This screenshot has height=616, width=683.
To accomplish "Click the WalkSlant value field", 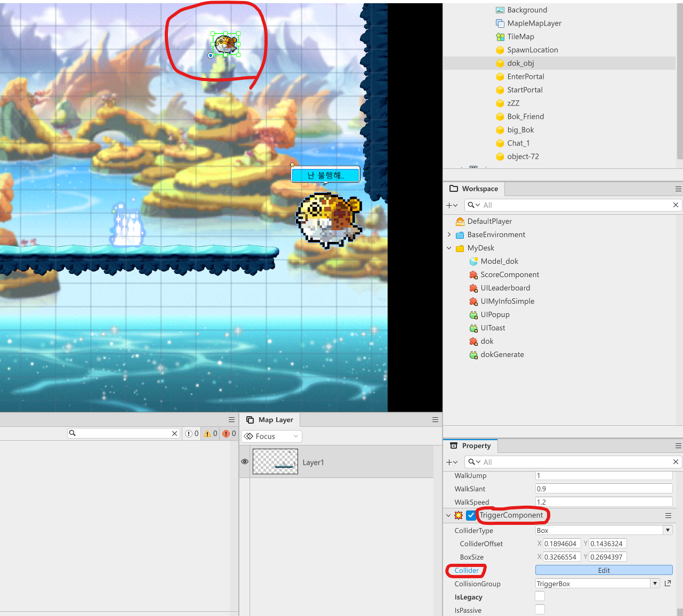I will coord(604,489).
